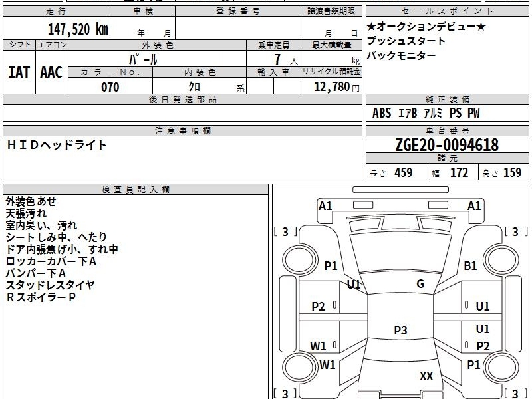The width and height of the screenshot is (532, 399).
Task: Click the "後日発送部品" section header
Action: [x=182, y=99]
